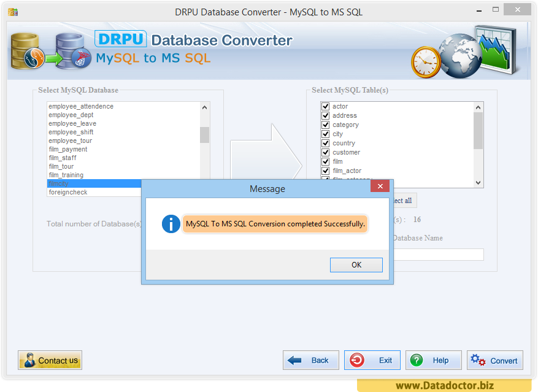Image resolution: width=538 pixels, height=392 pixels.
Task: Click the MS SQL blue database icon
Action: tap(73, 51)
